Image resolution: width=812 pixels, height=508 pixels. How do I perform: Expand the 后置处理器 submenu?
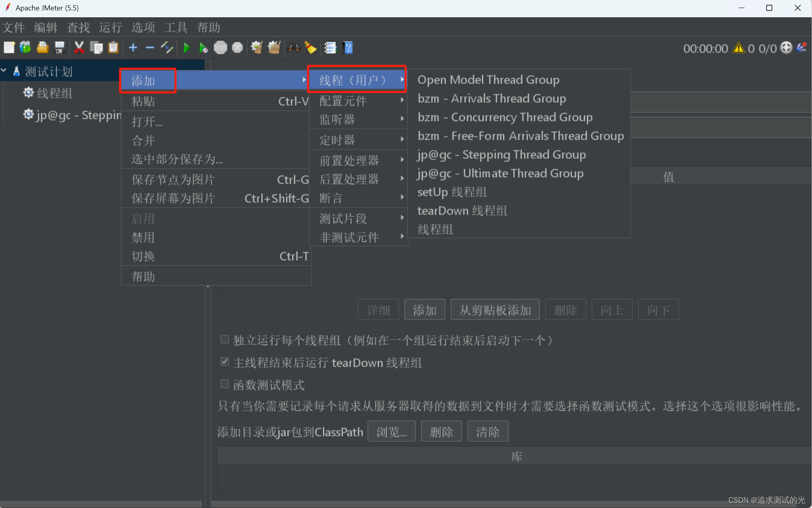coord(359,179)
